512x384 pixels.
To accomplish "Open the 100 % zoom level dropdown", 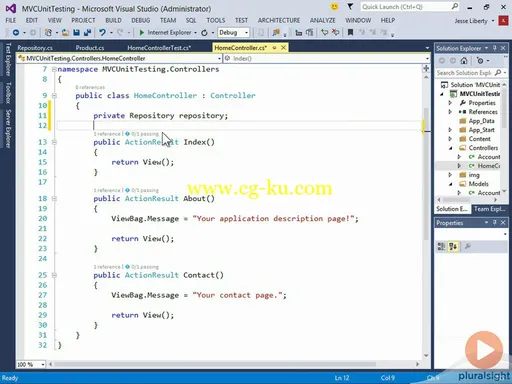I will [43, 365].
